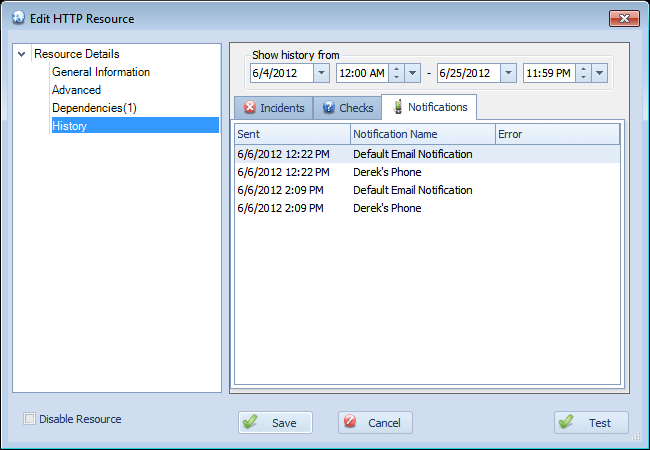Click the phone icon on Notifications tab

(x=398, y=107)
